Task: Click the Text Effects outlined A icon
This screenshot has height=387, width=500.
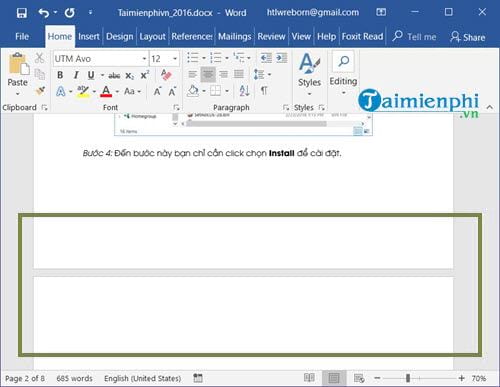Action: (x=61, y=91)
